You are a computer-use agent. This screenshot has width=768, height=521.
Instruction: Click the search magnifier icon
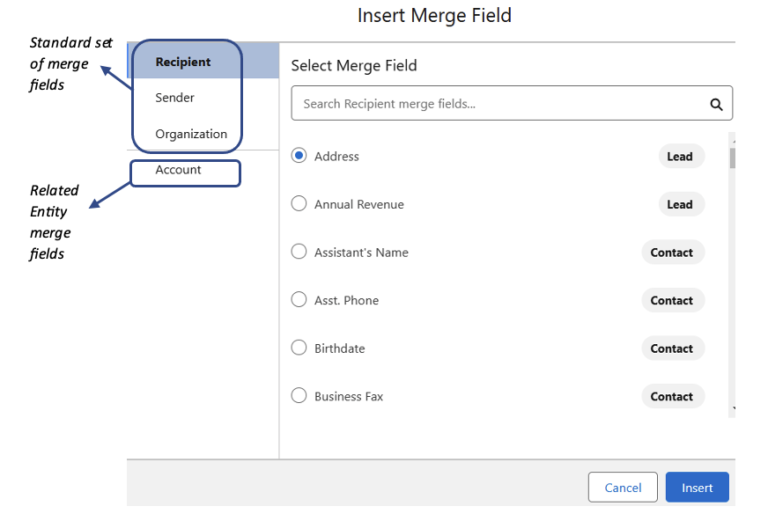[x=716, y=104]
